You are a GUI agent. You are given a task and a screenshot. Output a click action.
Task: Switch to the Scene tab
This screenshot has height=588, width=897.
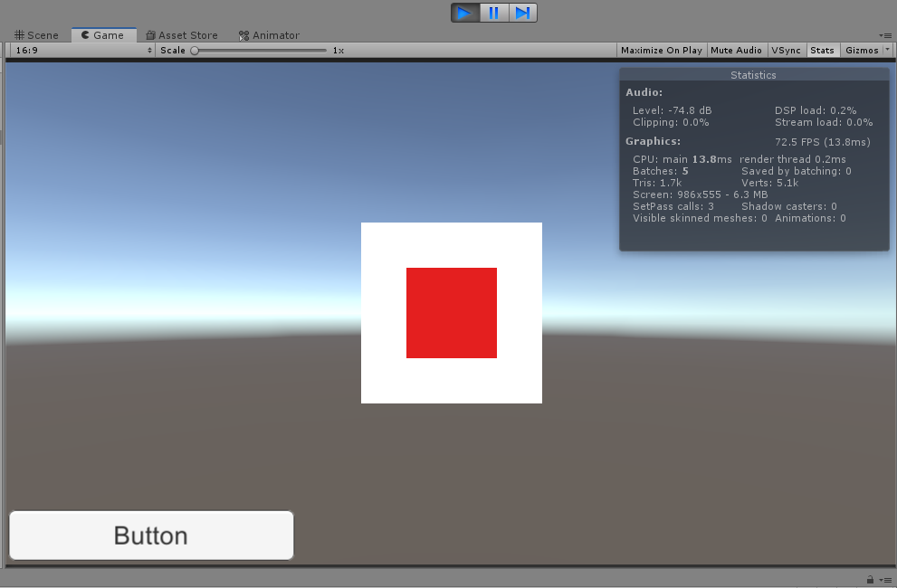[x=36, y=35]
